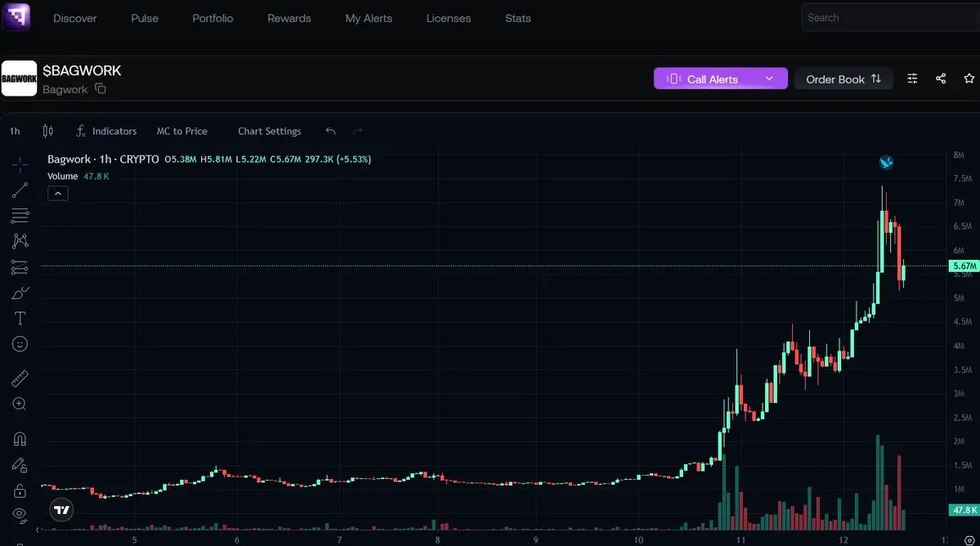
Task: Toggle MC to Price display
Action: coord(182,132)
